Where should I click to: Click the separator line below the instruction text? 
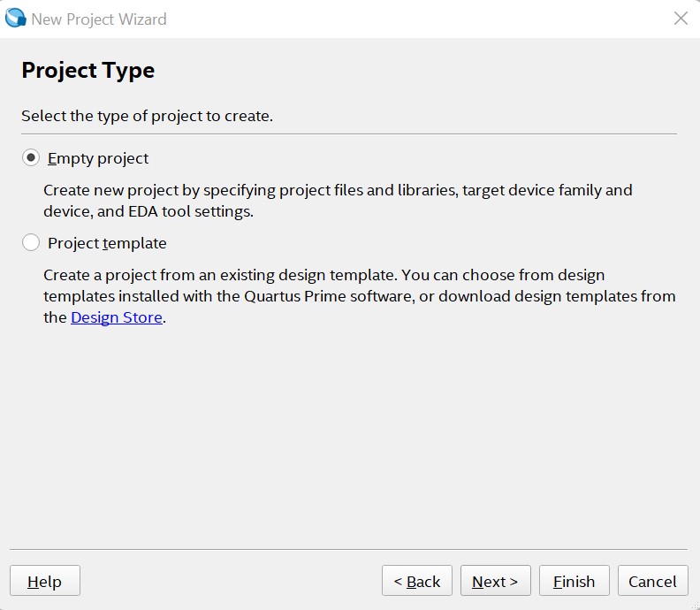(x=349, y=134)
